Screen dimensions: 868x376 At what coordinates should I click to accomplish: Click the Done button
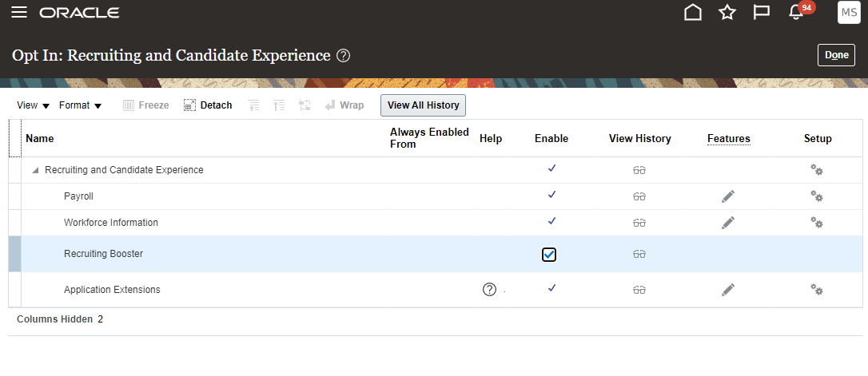coord(836,55)
